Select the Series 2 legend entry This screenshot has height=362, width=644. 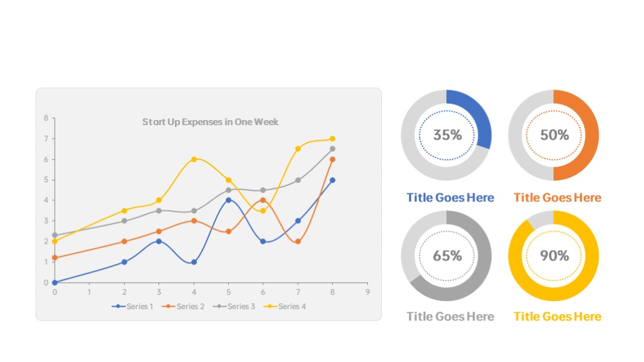(x=184, y=307)
